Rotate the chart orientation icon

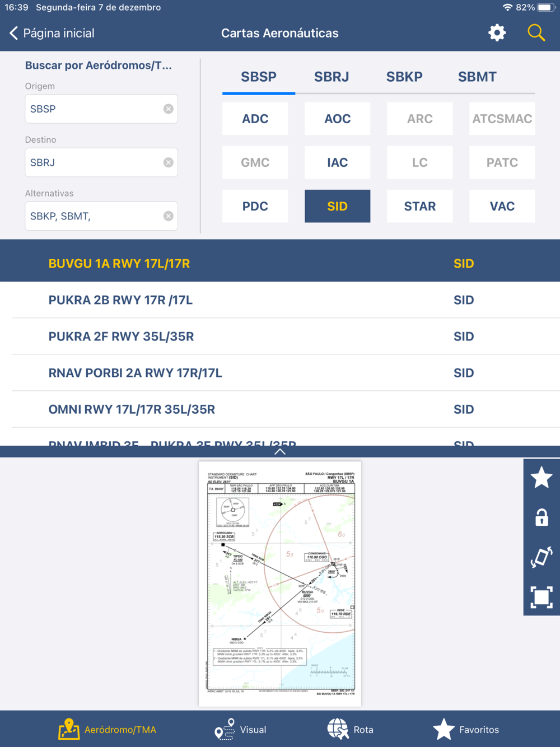pyautogui.click(x=542, y=558)
